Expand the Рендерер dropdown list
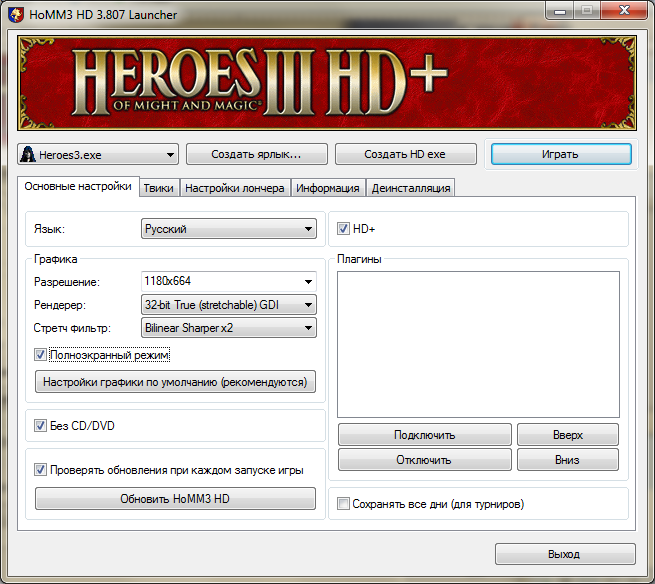The height and width of the screenshot is (584, 655). coord(228,304)
